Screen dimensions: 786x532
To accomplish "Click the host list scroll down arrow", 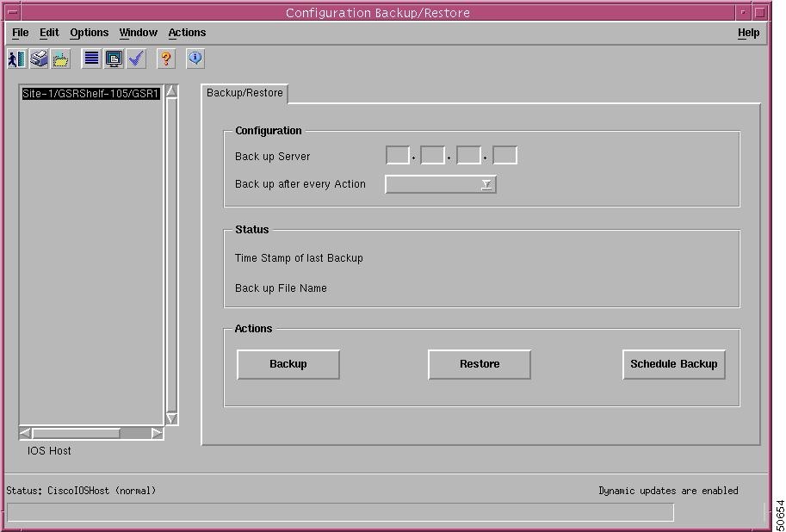I will (x=171, y=418).
